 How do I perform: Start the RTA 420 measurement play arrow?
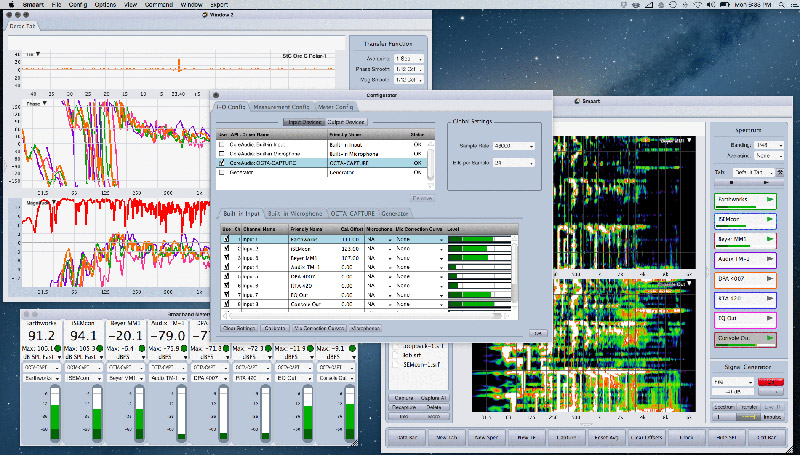(x=769, y=298)
